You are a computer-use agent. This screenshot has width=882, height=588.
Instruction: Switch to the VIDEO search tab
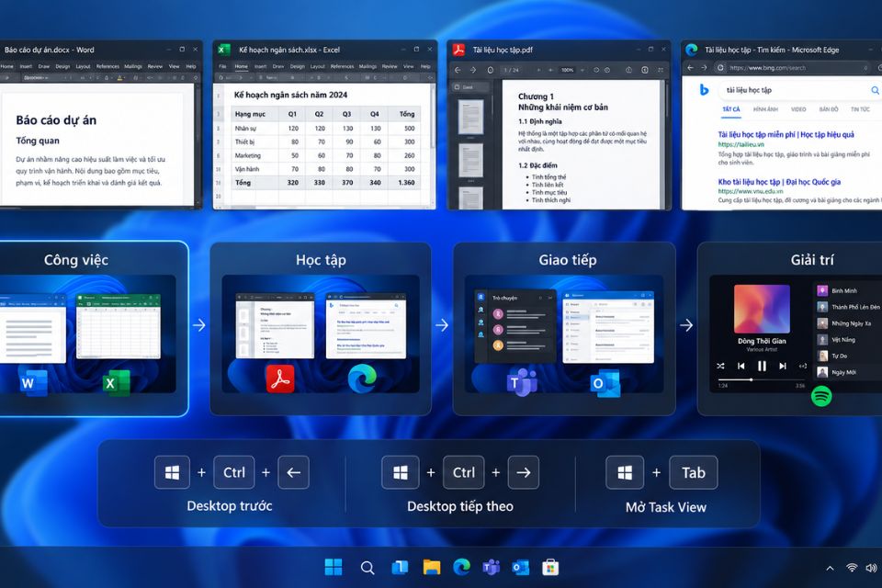click(798, 109)
